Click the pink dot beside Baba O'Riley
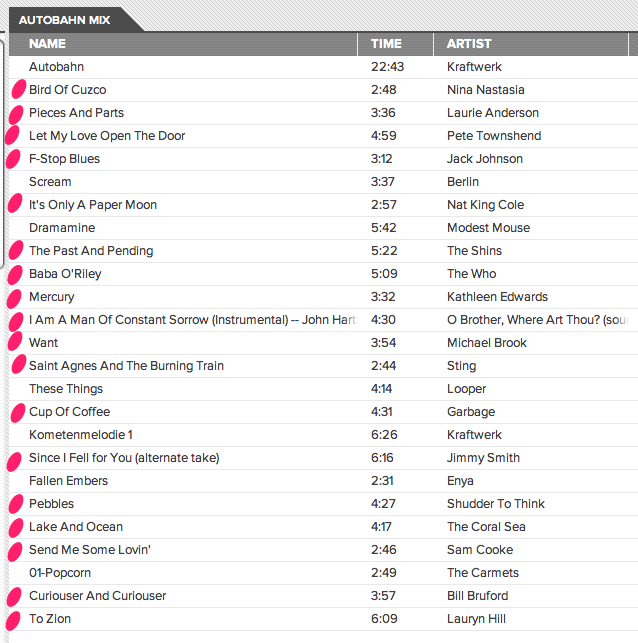The height and width of the screenshot is (643, 638). click(15, 274)
